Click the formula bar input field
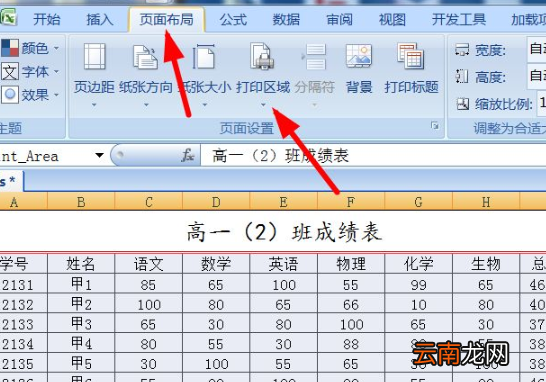Screen dimensions: 546x382 point(373,156)
